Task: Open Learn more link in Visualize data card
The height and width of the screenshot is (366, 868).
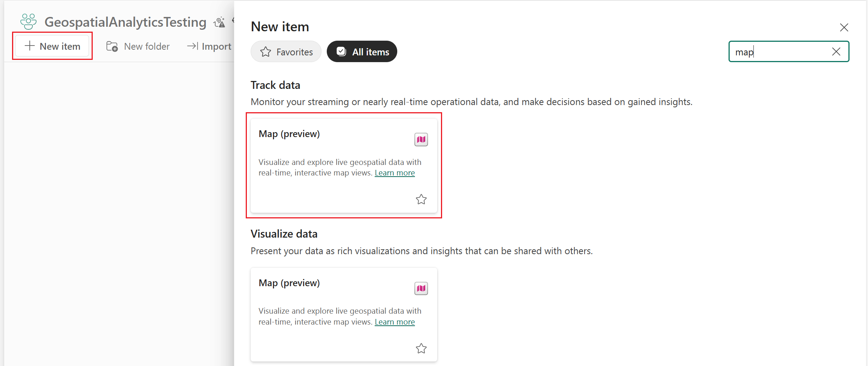Action: tap(395, 322)
